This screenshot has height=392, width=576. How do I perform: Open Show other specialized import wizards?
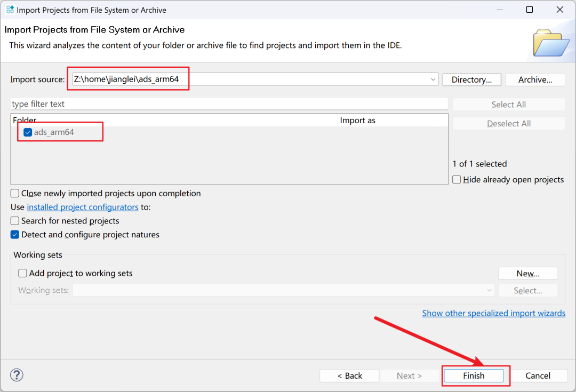pos(493,313)
